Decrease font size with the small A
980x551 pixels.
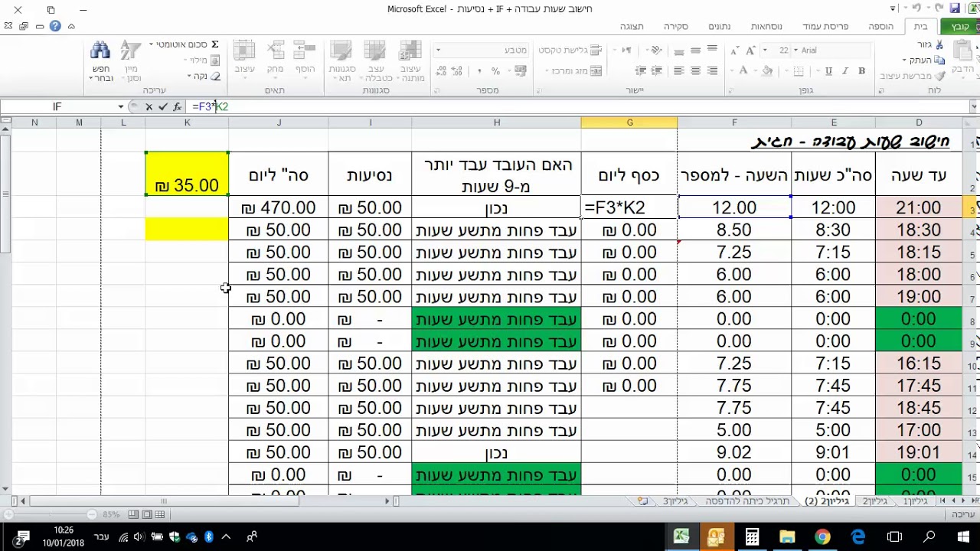tap(733, 51)
